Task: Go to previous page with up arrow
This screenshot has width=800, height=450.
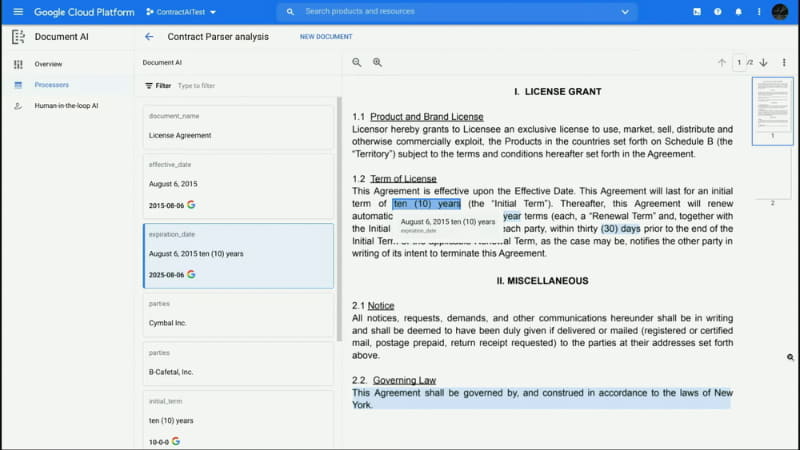Action: click(x=721, y=62)
